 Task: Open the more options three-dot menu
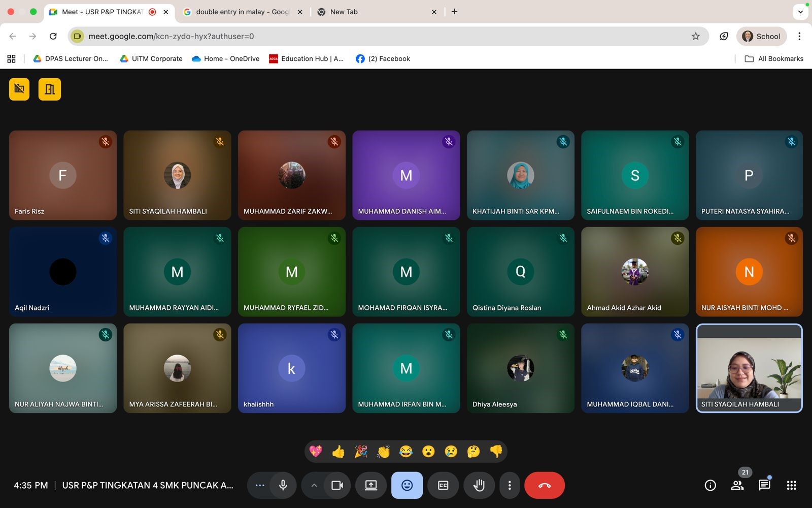pyautogui.click(x=510, y=485)
